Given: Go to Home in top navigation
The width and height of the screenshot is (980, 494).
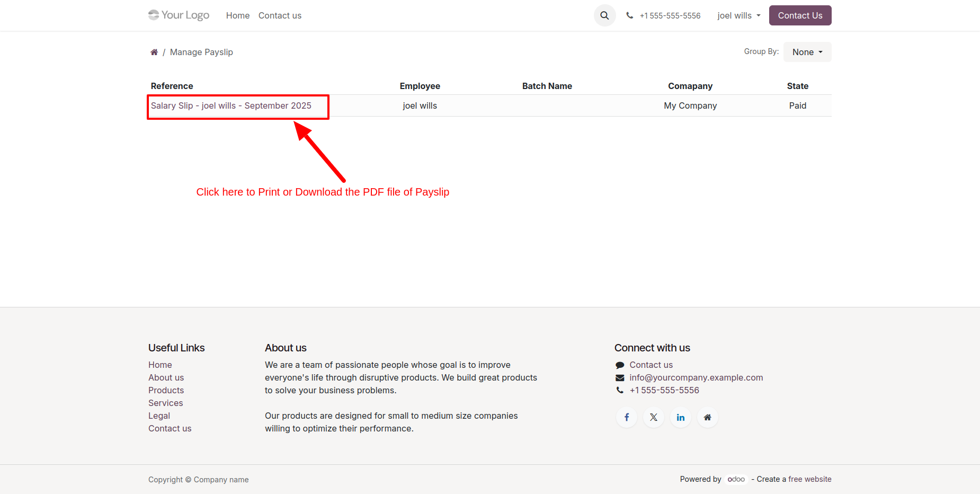Looking at the screenshot, I should 238,15.
